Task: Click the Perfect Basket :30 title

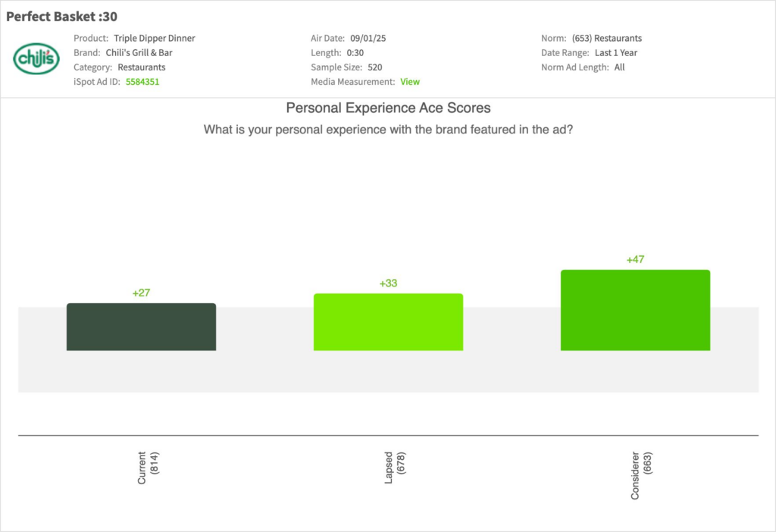Action: [x=62, y=16]
